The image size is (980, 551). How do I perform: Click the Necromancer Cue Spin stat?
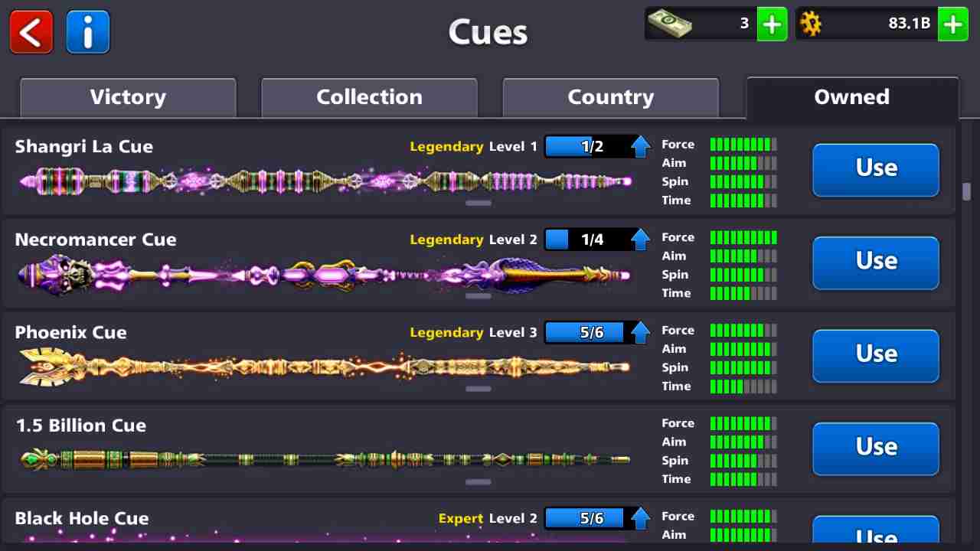(x=719, y=275)
